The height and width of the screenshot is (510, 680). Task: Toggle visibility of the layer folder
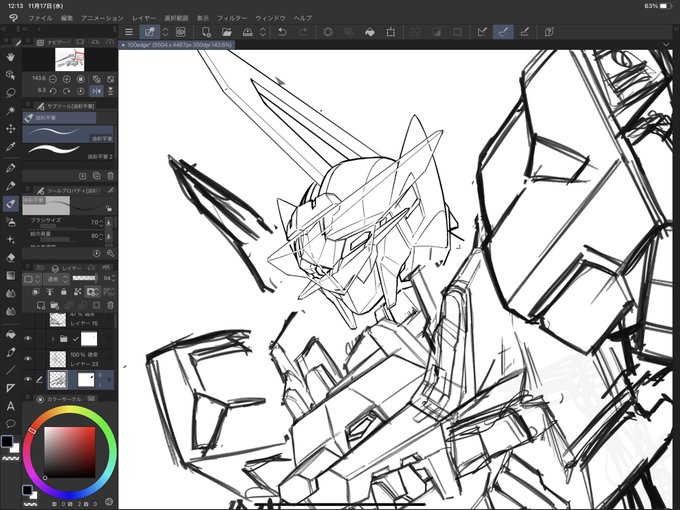click(28, 338)
